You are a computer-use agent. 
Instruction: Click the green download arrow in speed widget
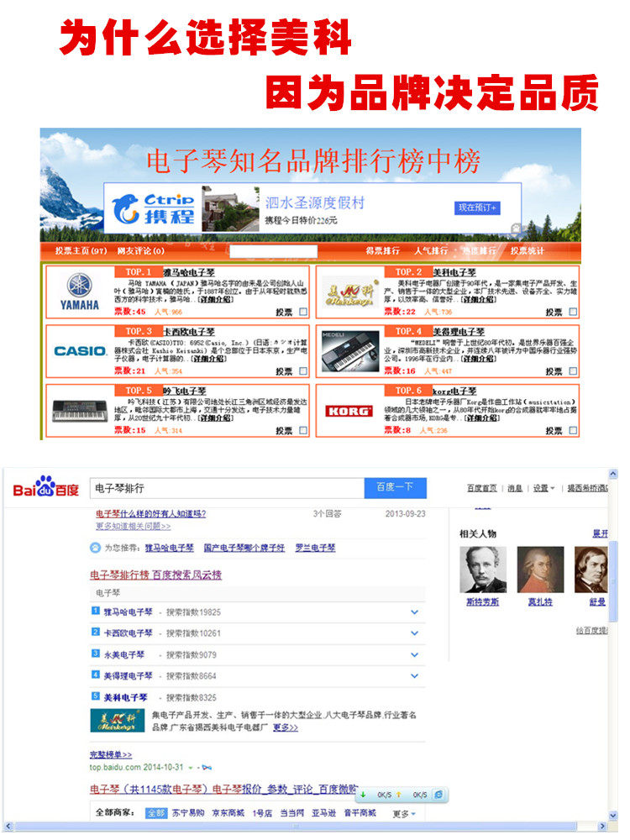pos(364,795)
